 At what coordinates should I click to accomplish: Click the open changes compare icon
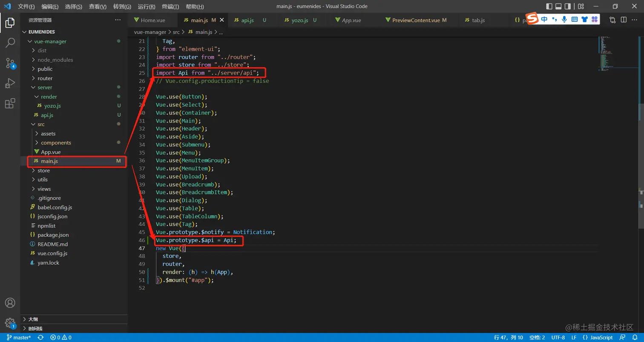[612, 20]
